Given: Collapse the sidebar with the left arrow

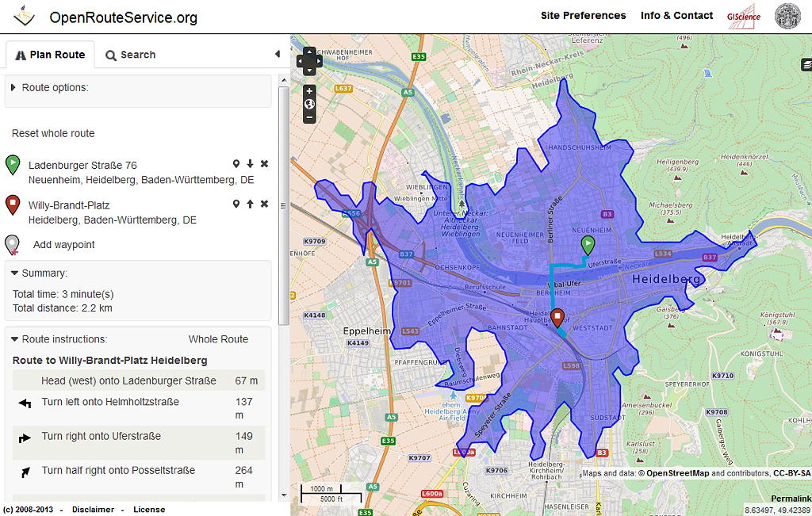Looking at the screenshot, I should coord(278,54).
